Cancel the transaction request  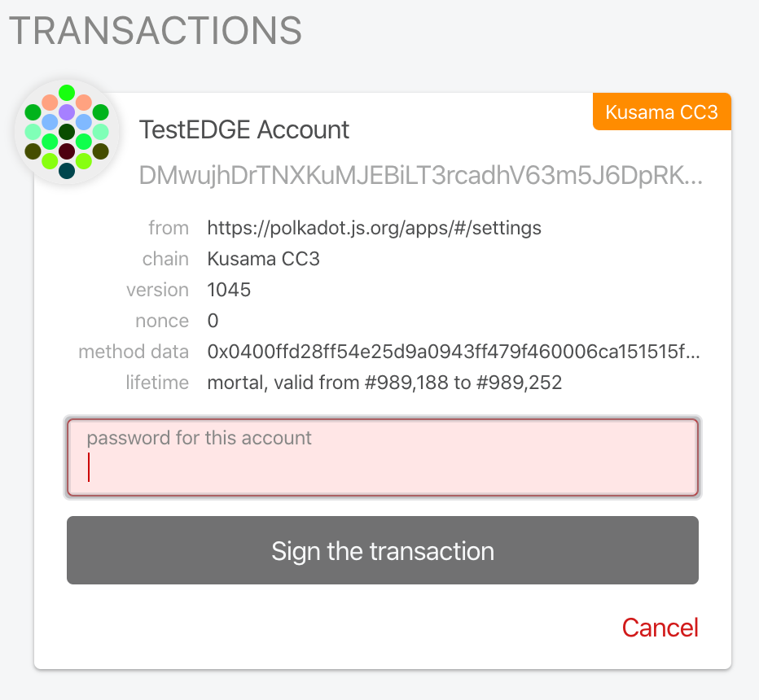click(660, 628)
